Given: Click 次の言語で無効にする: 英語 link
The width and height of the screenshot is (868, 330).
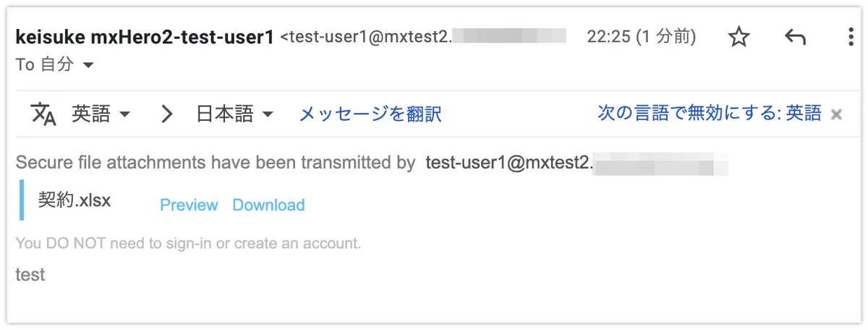Looking at the screenshot, I should (x=709, y=113).
